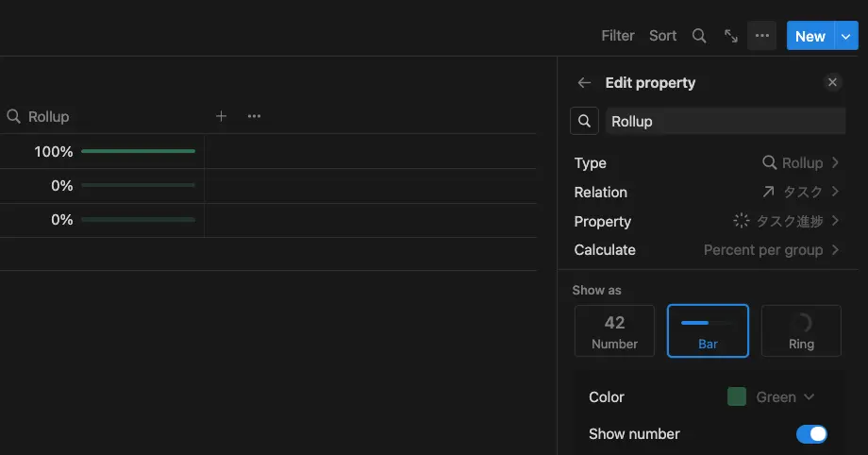The width and height of the screenshot is (868, 455).
Task: Open column options ellipsis next to plus
Action: 254,116
